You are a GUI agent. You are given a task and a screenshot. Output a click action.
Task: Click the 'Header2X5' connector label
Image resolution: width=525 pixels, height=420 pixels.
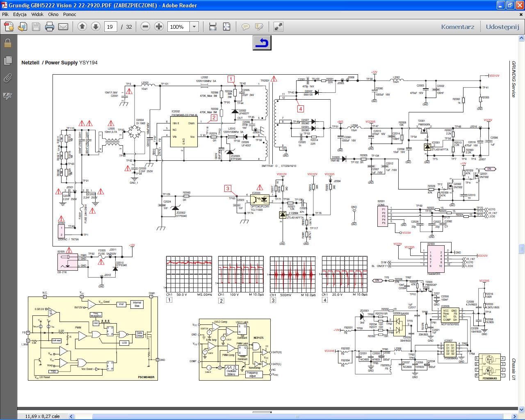(x=433, y=274)
